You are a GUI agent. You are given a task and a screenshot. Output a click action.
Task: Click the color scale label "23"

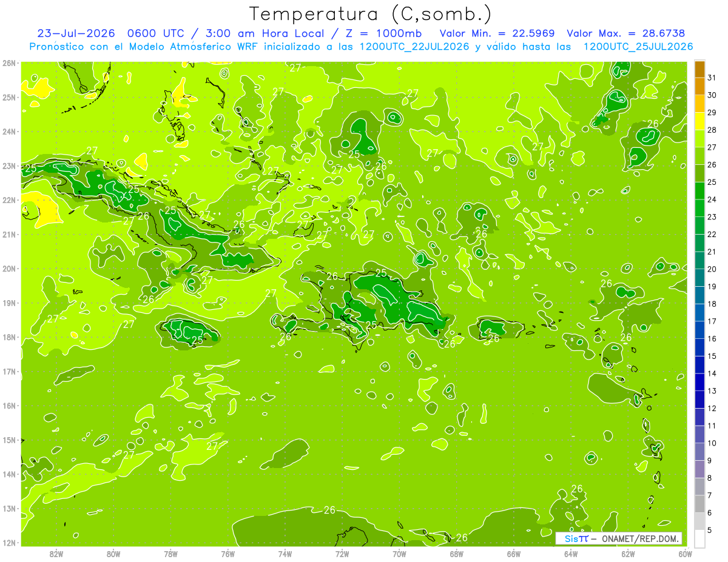tap(712, 217)
